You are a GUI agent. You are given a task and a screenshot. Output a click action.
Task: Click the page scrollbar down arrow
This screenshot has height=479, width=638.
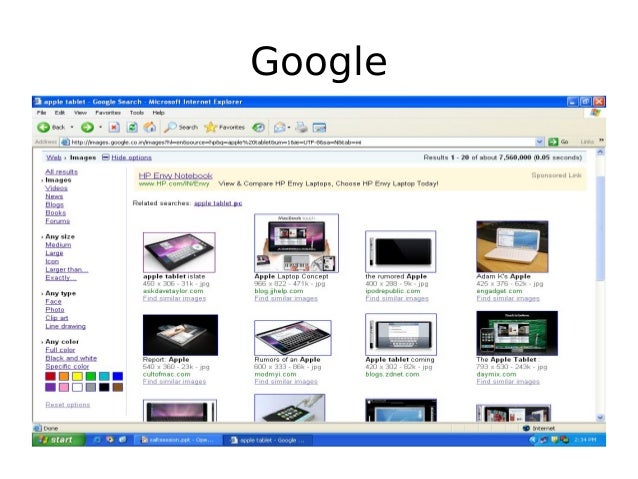[x=600, y=418]
